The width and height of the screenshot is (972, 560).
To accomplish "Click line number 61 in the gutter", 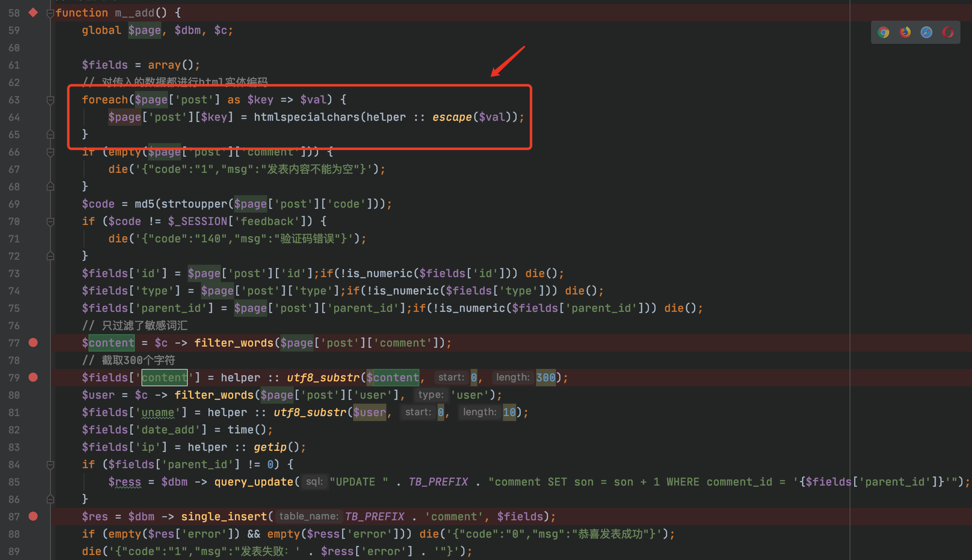I will pos(14,65).
